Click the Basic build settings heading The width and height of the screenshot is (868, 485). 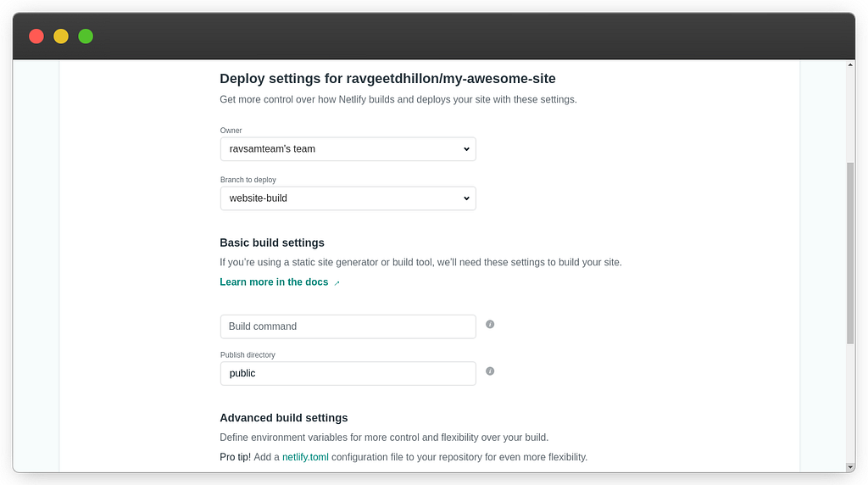tap(272, 243)
